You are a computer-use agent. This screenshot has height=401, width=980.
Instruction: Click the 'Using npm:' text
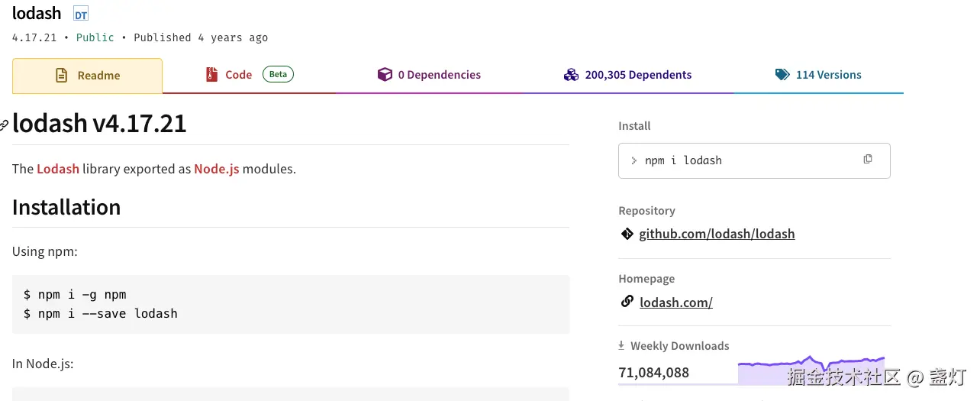point(45,251)
